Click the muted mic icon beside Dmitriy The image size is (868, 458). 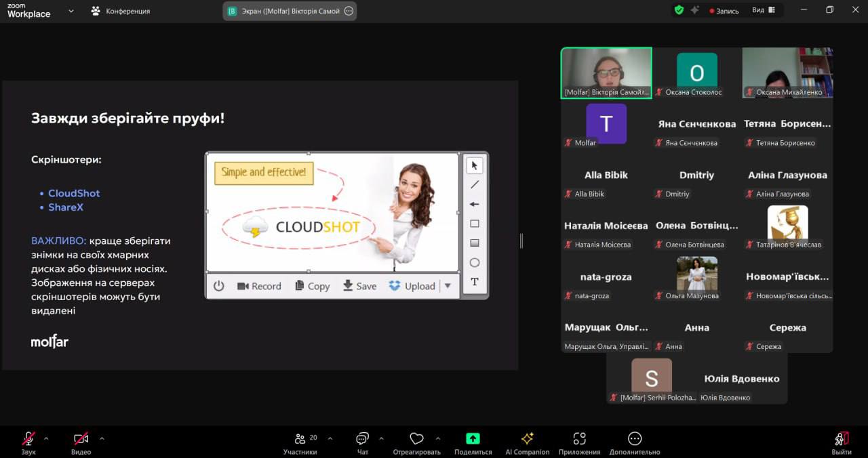tap(658, 194)
